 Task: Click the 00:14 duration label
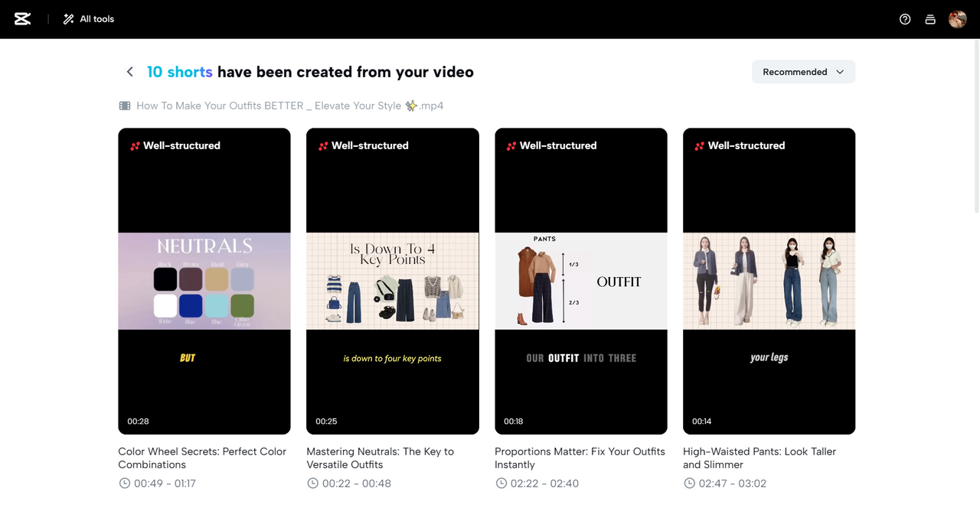(702, 422)
